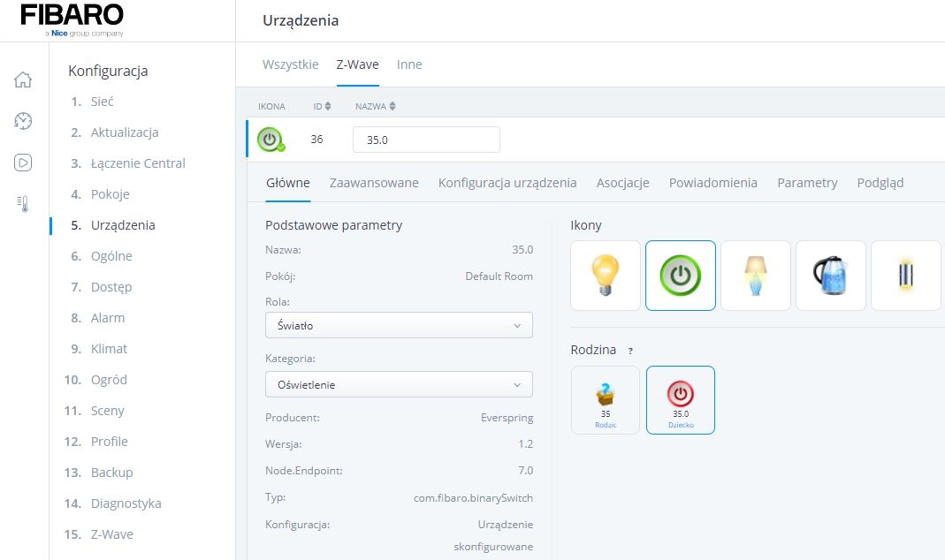The image size is (945, 560).
Task: Switch to the Wszystkie tab
Action: 291,64
